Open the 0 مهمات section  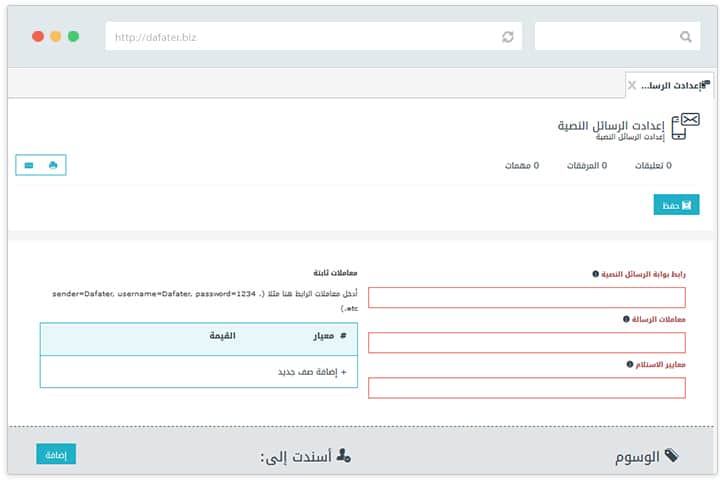tap(522, 166)
